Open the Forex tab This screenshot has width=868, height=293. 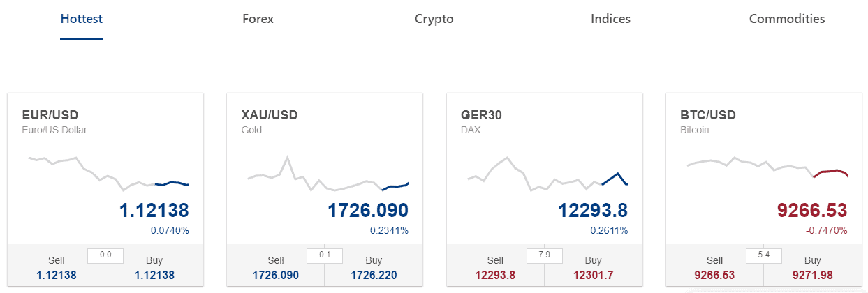click(258, 19)
